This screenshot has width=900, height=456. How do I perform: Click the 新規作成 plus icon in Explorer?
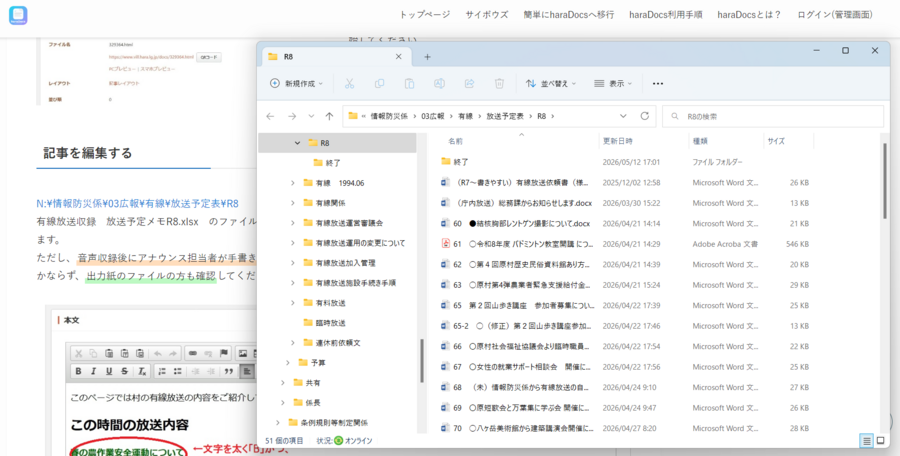(275, 83)
